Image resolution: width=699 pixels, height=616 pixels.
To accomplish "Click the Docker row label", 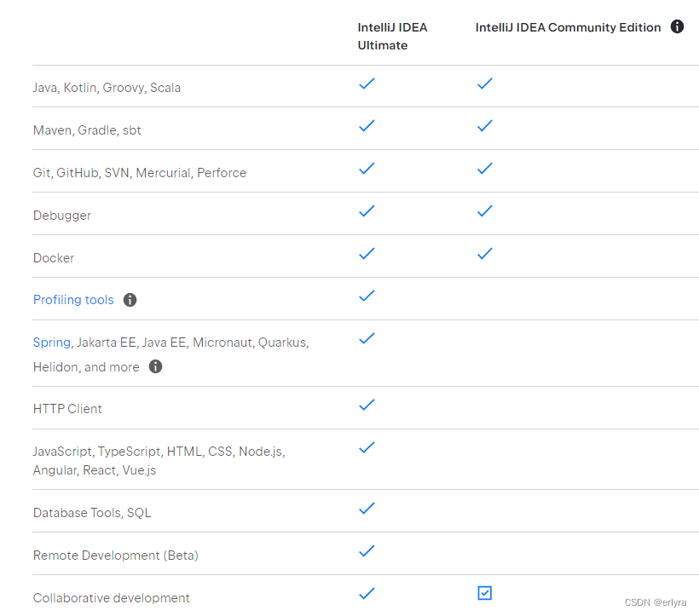I will [54, 258].
